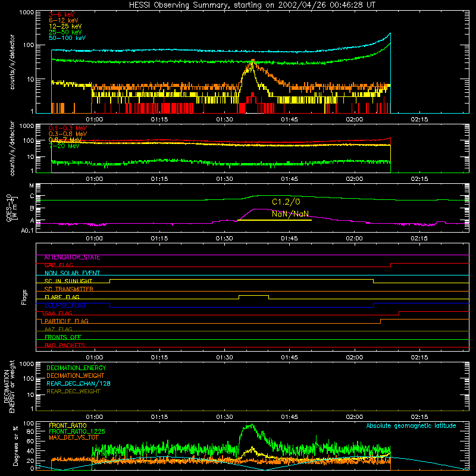Click the GOES-10 [W m-2] axis title

tap(11, 208)
